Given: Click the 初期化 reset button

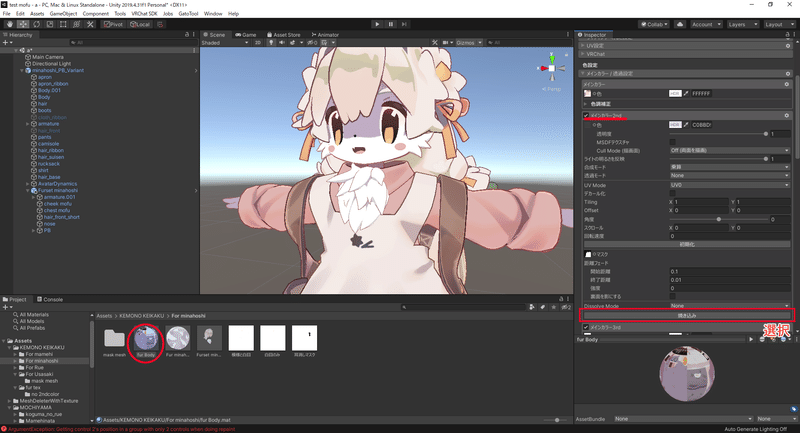Looking at the screenshot, I should pyautogui.click(x=687, y=244).
